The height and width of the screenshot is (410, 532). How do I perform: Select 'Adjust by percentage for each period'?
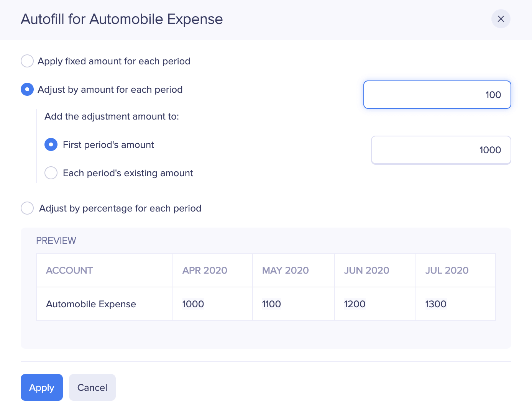click(x=27, y=208)
